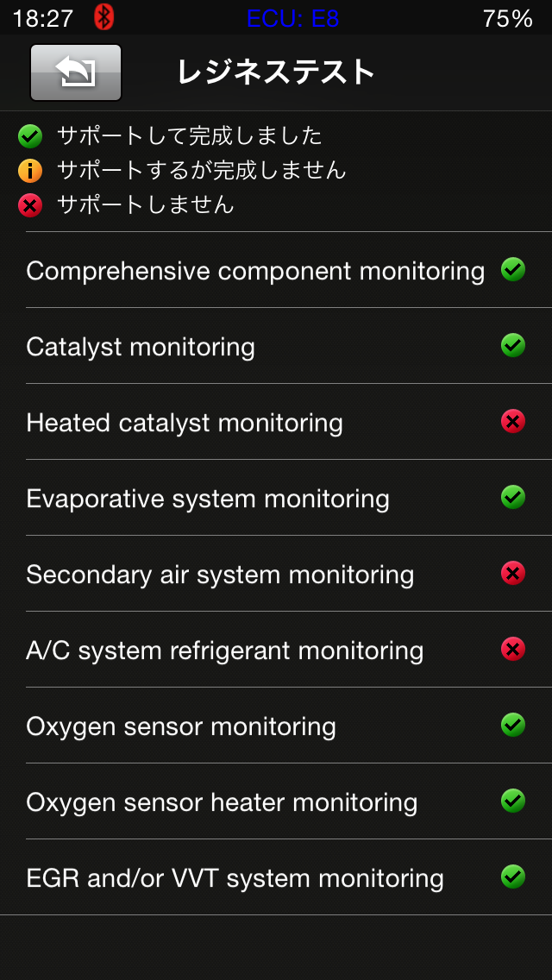
Task: Tap the blue ECU: E8 status text
Action: pyautogui.click(x=292, y=18)
